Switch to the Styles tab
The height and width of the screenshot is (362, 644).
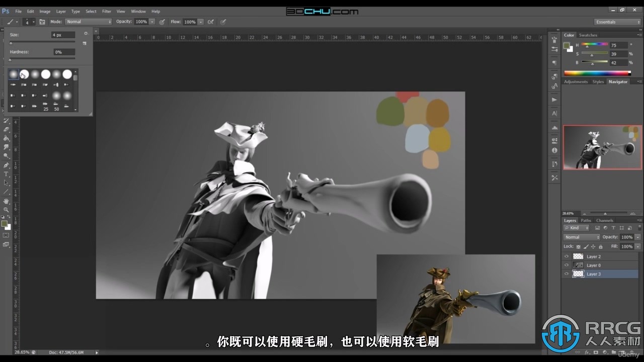[598, 81]
